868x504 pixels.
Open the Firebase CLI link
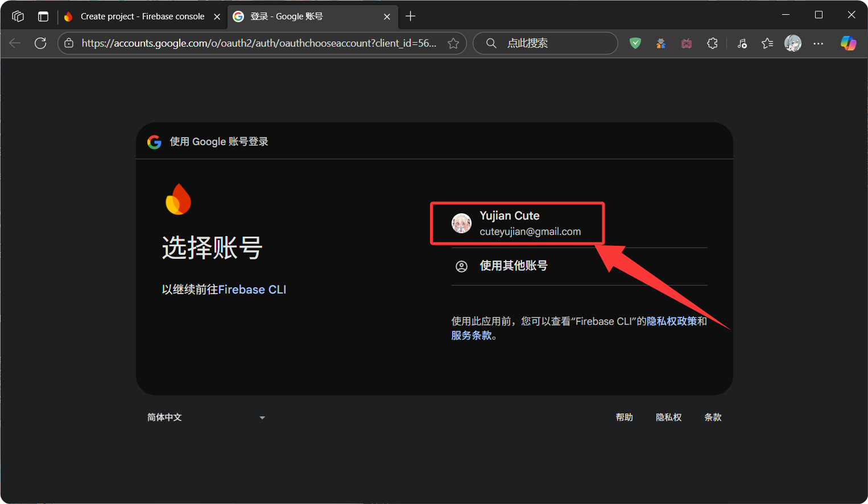pyautogui.click(x=252, y=290)
